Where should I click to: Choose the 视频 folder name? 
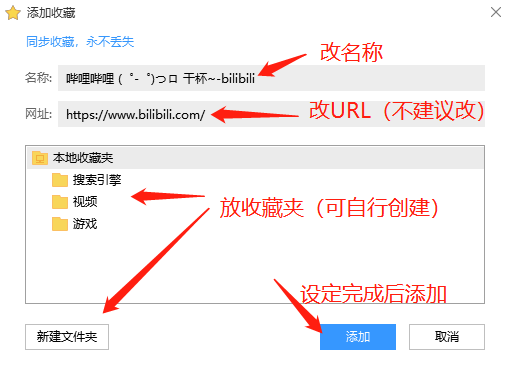pyautogui.click(x=85, y=202)
